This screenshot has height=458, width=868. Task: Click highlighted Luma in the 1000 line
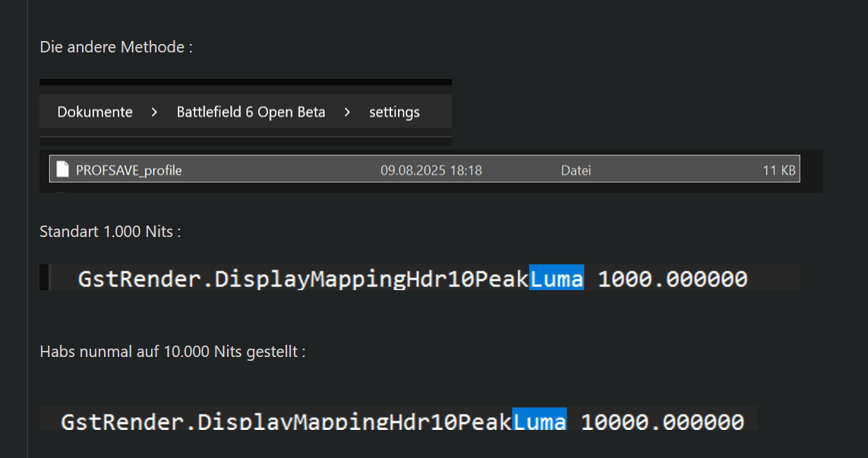(x=557, y=279)
